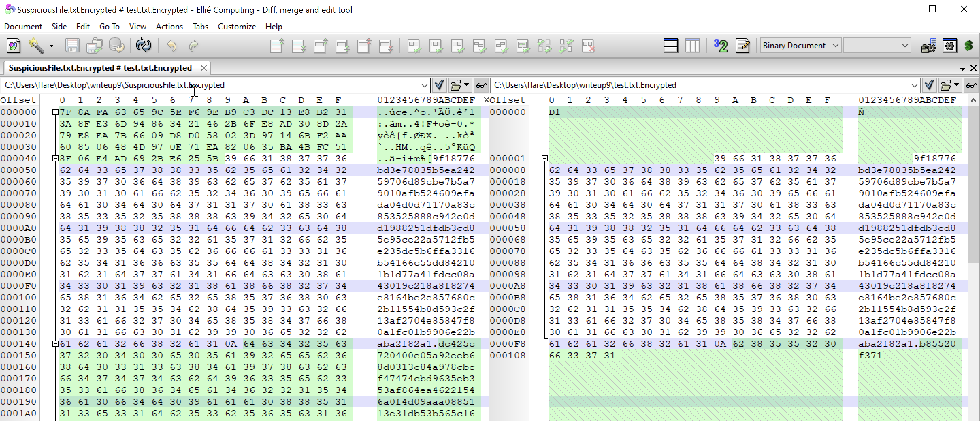Click the green dollar sign icon
The image size is (980, 421).
point(968,46)
